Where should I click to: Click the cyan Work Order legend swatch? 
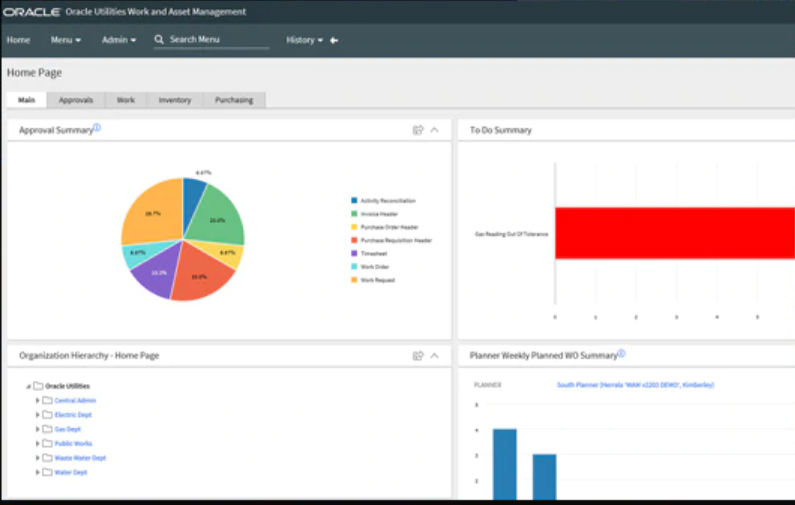[x=354, y=267]
